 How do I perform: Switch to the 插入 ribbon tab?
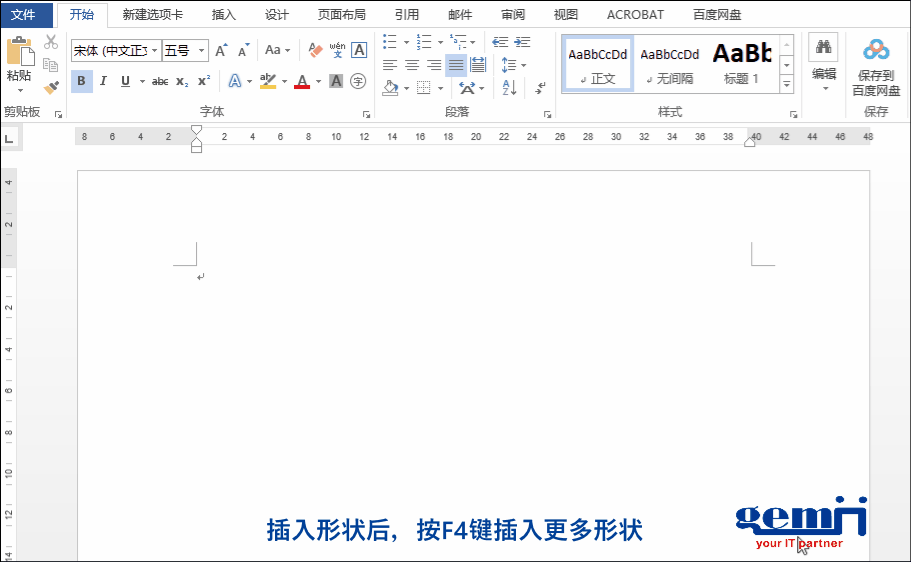[x=224, y=15]
